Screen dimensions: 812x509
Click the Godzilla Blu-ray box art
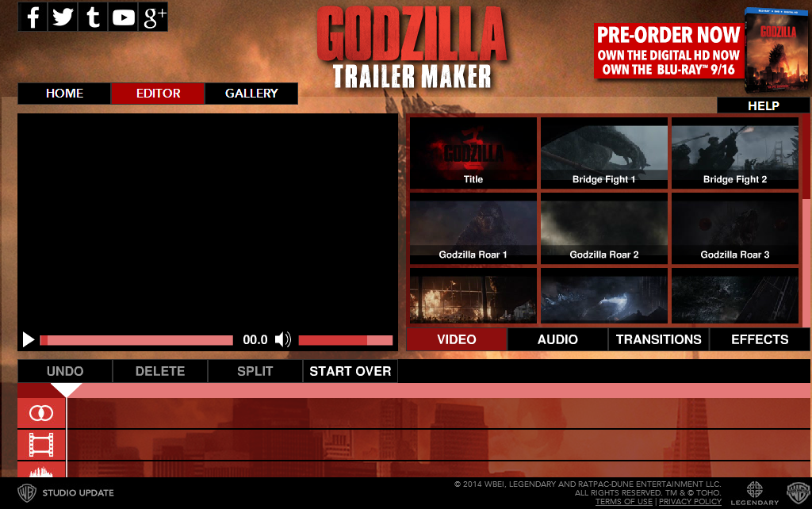(776, 50)
